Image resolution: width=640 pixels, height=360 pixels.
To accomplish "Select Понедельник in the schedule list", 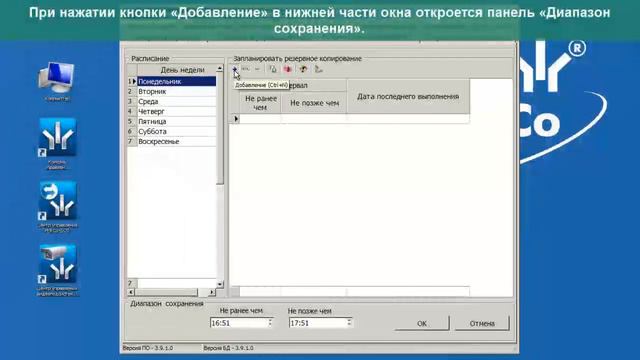I will [176, 82].
